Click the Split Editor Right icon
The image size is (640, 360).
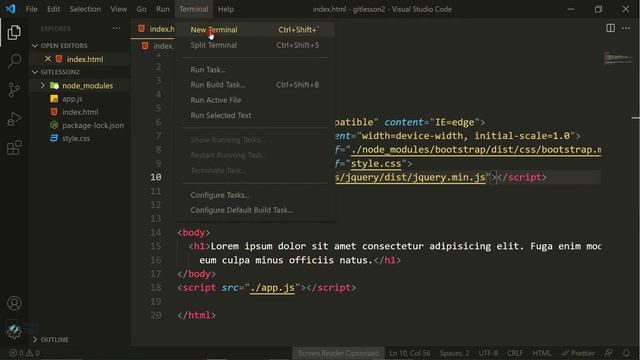[610, 28]
